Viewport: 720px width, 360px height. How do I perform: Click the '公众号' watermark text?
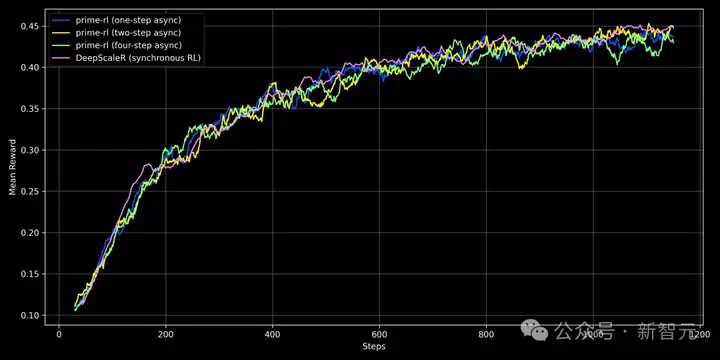584,331
